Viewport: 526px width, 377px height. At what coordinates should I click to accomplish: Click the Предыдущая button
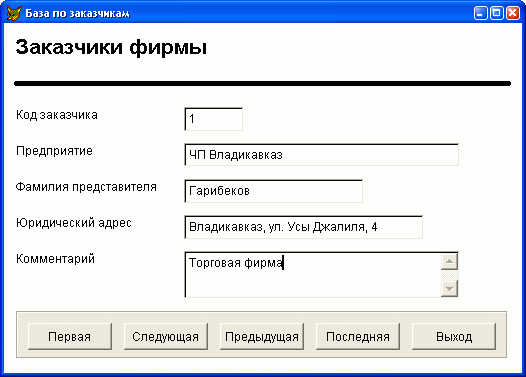tap(262, 336)
